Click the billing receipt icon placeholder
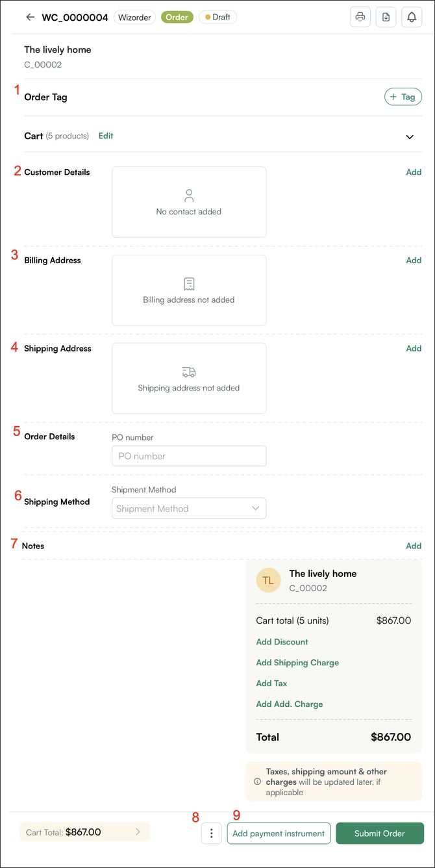The width and height of the screenshot is (435, 868). tap(188, 283)
